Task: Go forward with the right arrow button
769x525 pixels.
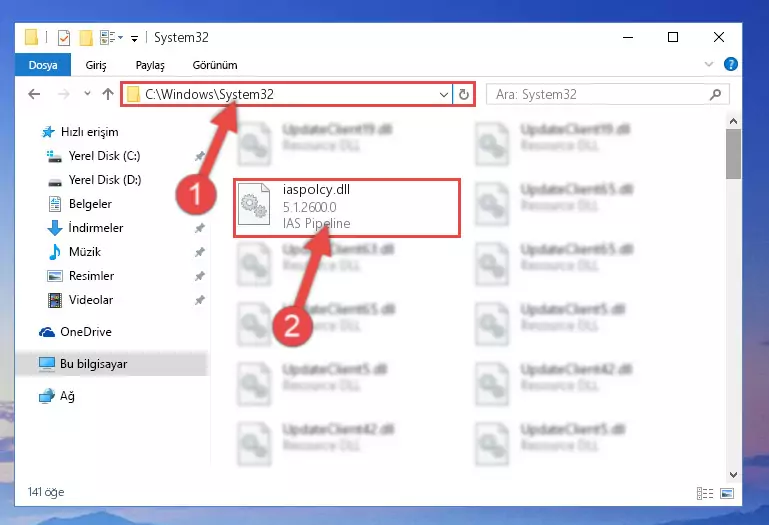Action: (x=64, y=94)
